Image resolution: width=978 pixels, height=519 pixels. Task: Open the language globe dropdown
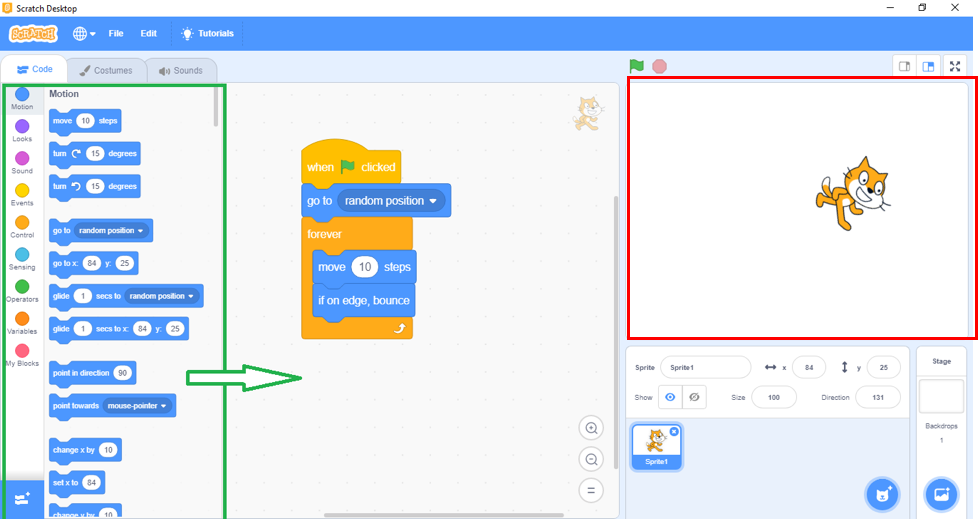tap(84, 33)
